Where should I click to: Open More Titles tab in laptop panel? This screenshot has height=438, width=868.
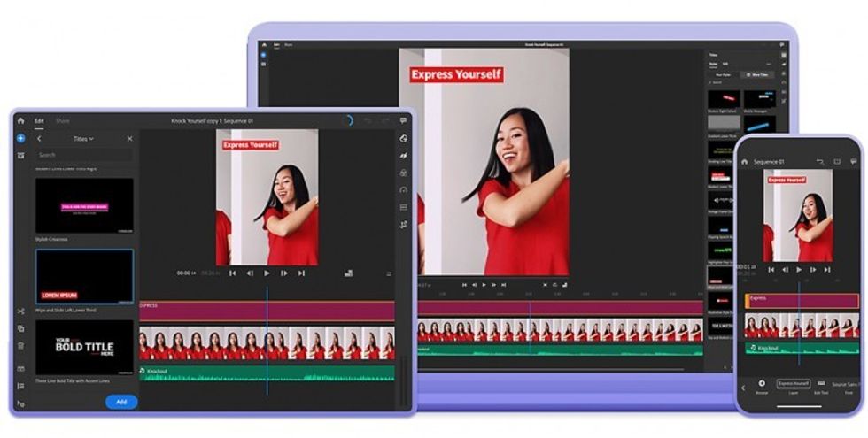[757, 74]
